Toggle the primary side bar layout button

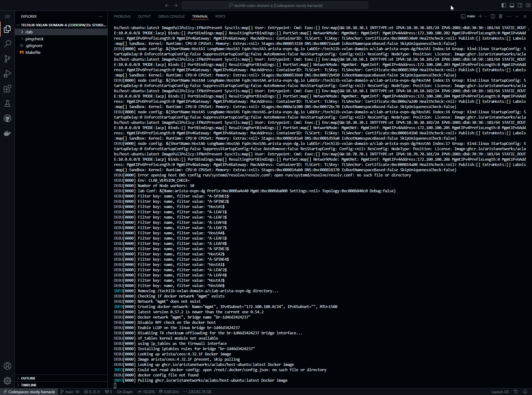(504, 5)
